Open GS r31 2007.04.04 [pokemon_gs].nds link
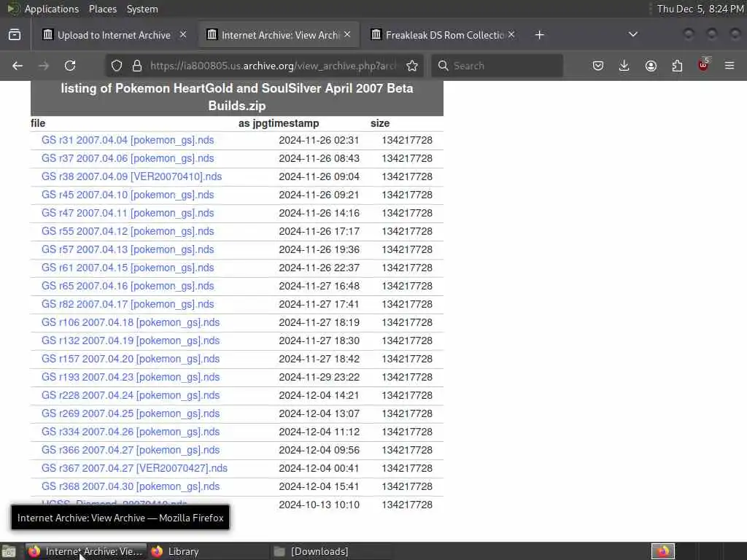Viewport: 747px width, 560px height. 128,140
